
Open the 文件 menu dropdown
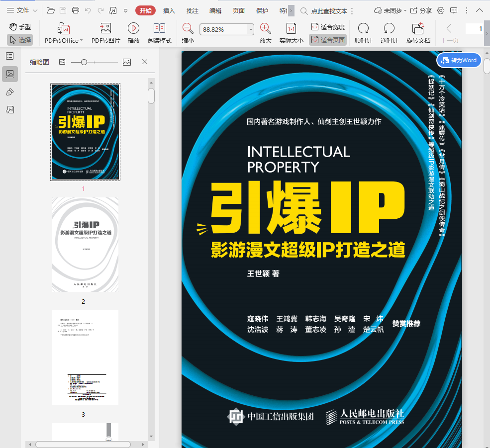point(22,10)
